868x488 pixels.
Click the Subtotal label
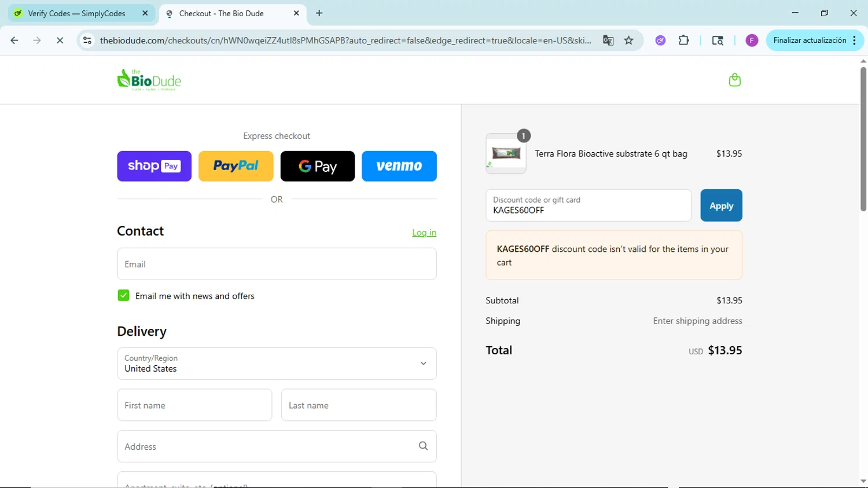point(502,300)
